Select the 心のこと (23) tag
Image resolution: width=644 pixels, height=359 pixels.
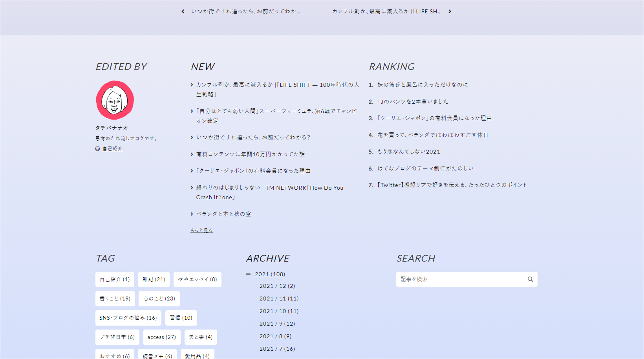tap(159, 299)
